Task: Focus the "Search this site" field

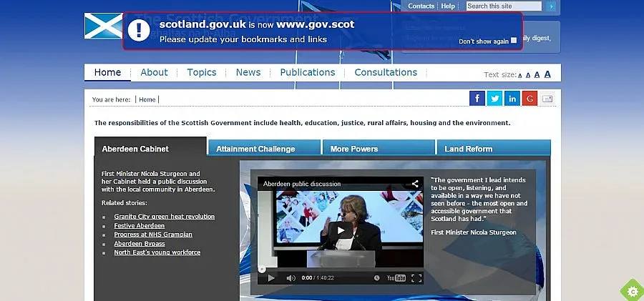Action: 504,6
